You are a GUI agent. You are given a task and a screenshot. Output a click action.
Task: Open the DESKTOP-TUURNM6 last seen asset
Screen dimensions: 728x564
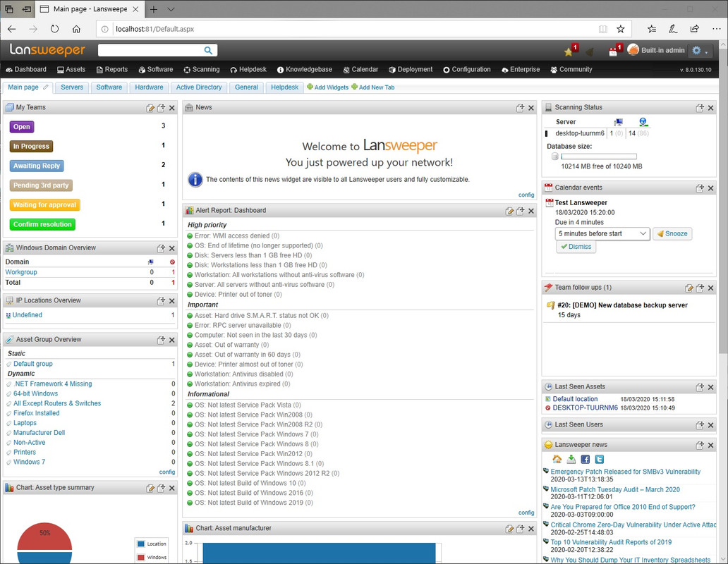click(585, 408)
